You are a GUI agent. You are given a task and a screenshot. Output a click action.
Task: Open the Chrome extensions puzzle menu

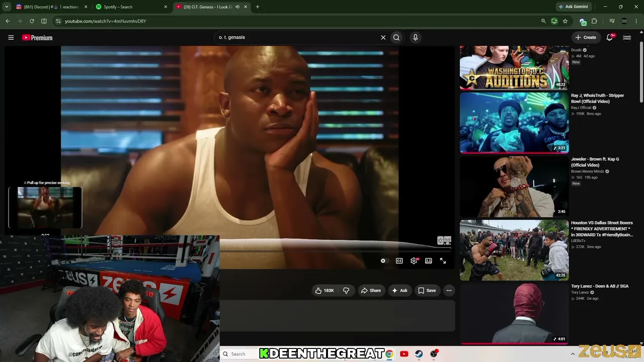[594, 21]
